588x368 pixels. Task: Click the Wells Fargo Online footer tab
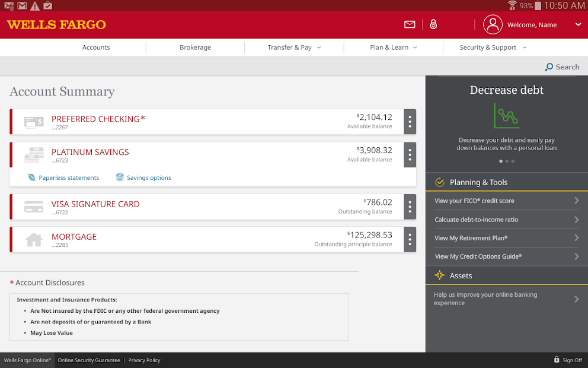pyautogui.click(x=27, y=360)
